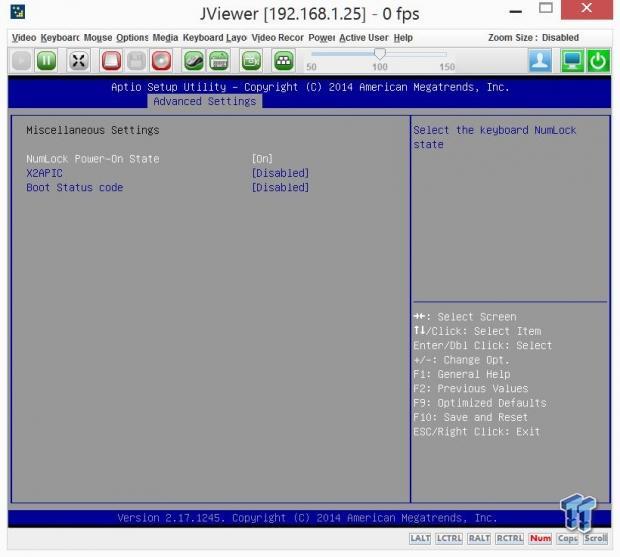Image resolution: width=620 pixels, height=557 pixels.
Task: Click the grayed-out play video button
Action: click(x=21, y=61)
